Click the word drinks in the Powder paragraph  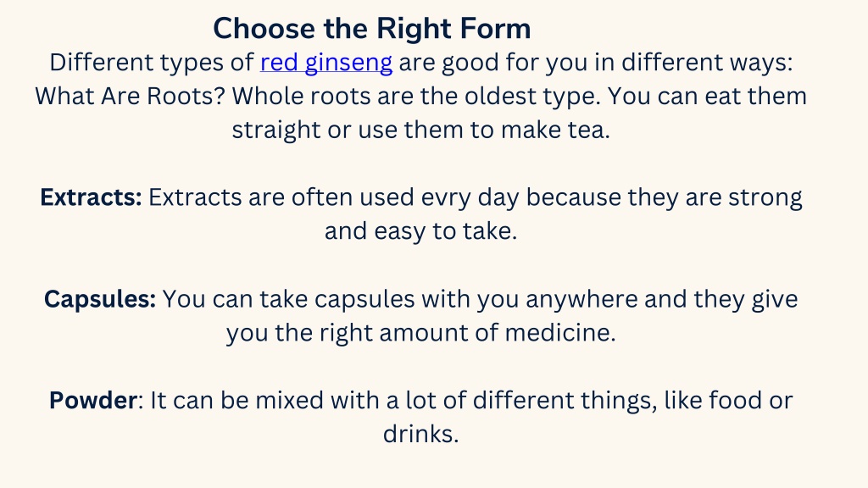pyautogui.click(x=419, y=434)
